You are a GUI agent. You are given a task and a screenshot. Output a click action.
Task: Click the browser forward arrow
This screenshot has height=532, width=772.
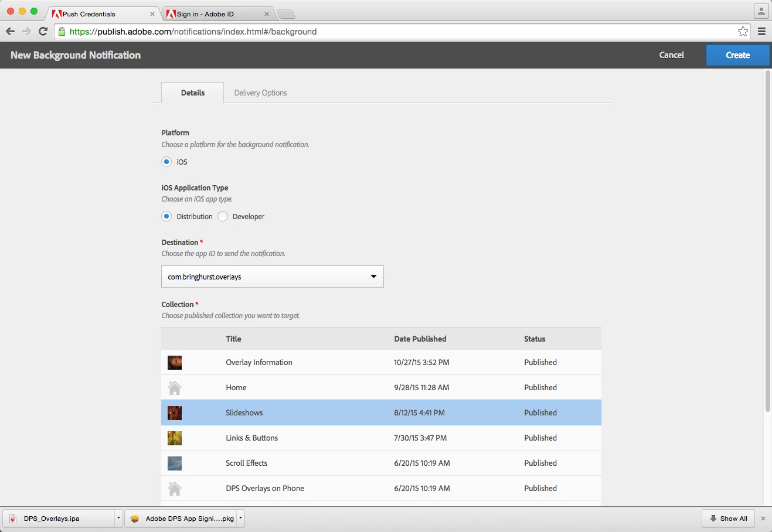point(26,32)
